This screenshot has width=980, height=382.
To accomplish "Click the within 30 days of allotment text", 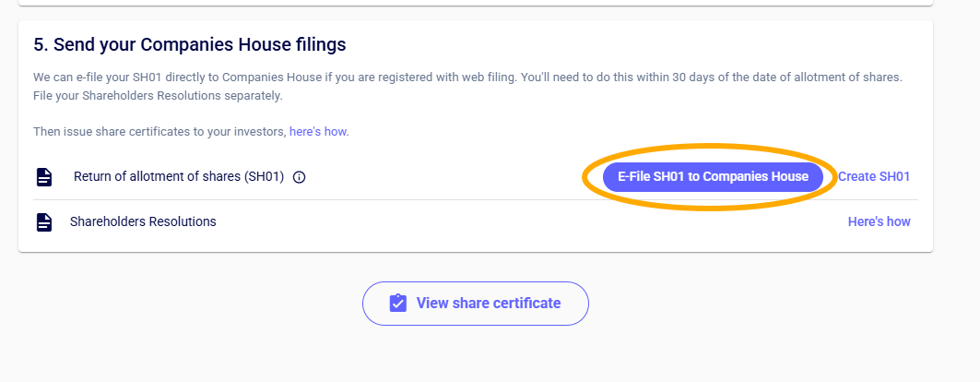I will (710, 78).
